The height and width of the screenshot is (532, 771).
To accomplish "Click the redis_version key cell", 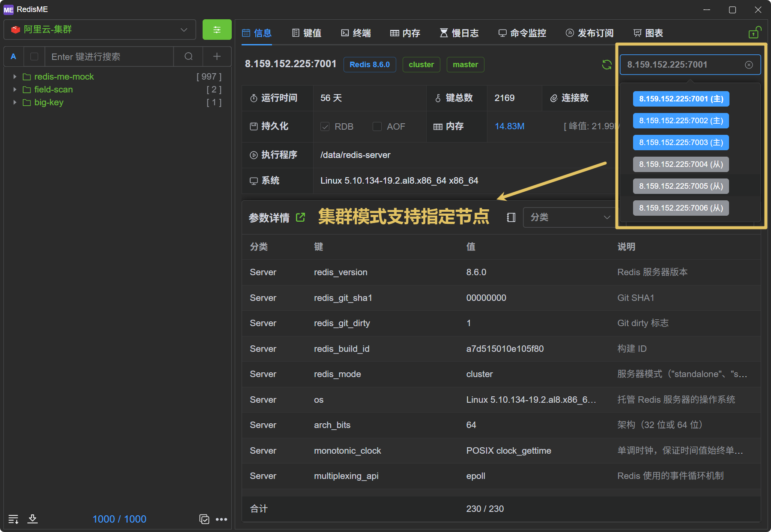I will coord(341,272).
